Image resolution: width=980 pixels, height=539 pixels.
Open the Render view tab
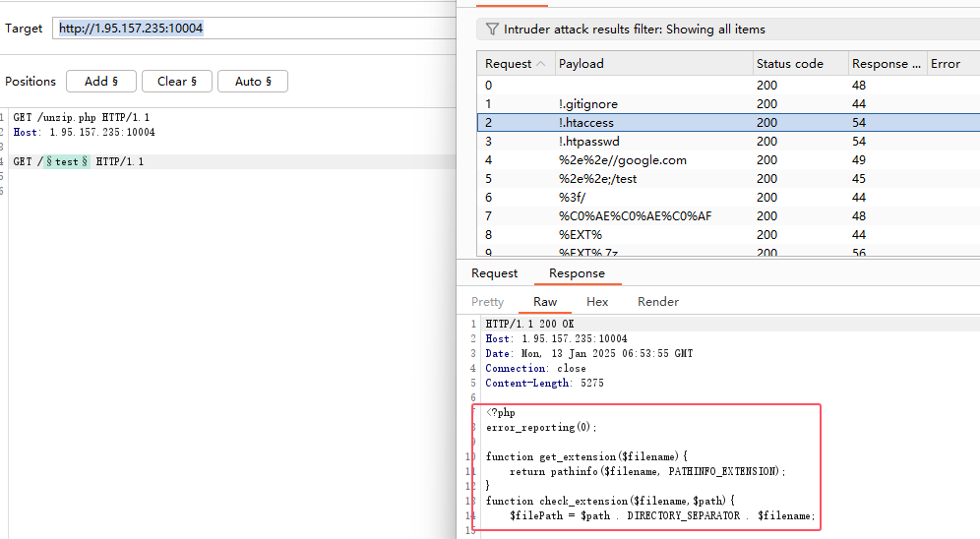658,302
